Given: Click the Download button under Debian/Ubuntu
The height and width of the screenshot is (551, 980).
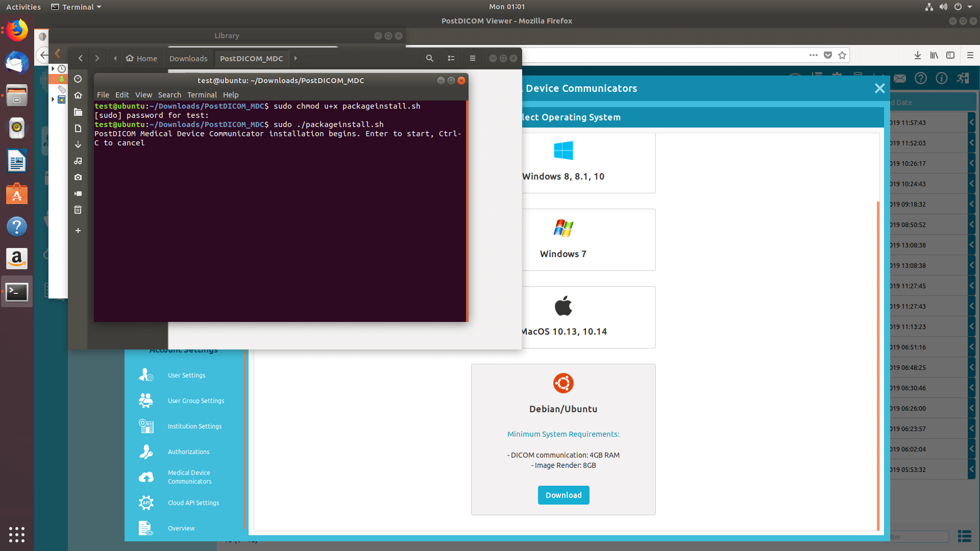Looking at the screenshot, I should 563,495.
